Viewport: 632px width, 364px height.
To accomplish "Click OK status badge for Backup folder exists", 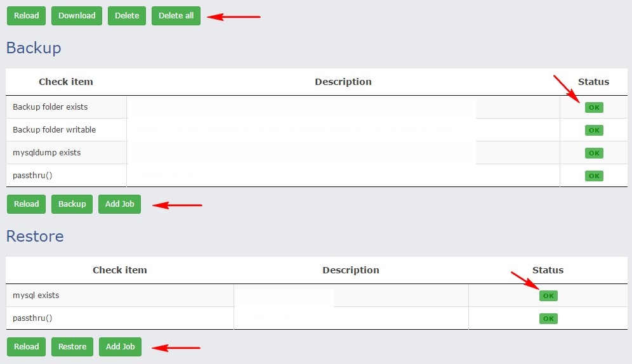I will [x=594, y=107].
